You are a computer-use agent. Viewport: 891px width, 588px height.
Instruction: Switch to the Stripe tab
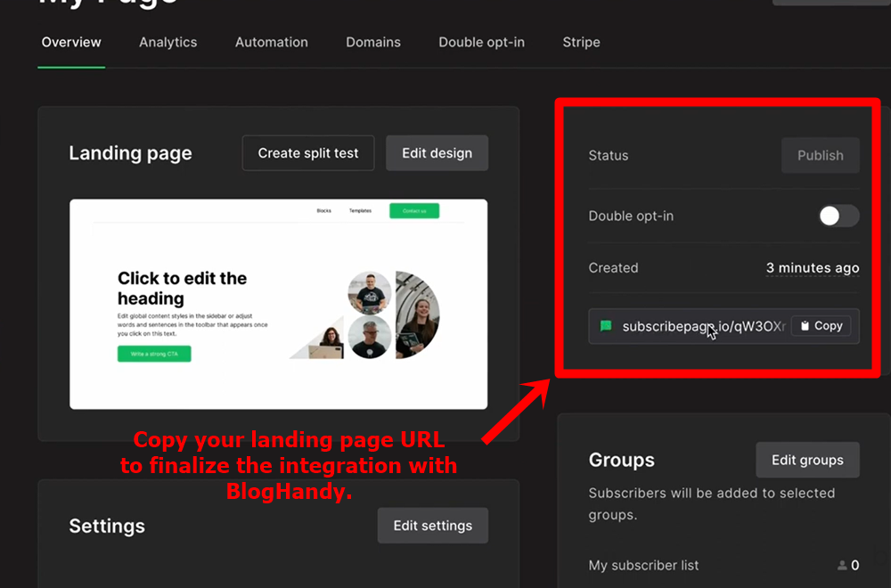click(x=581, y=42)
